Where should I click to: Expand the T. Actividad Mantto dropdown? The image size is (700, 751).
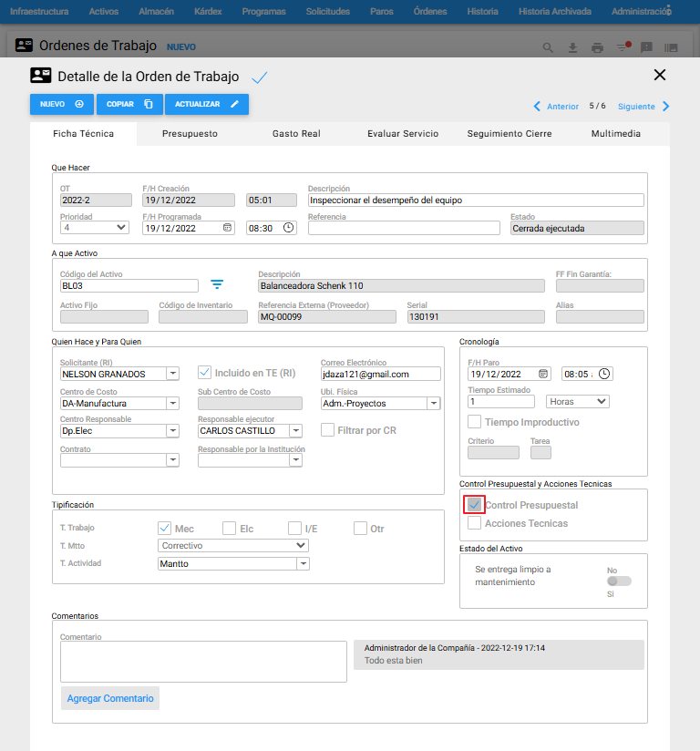click(x=304, y=564)
